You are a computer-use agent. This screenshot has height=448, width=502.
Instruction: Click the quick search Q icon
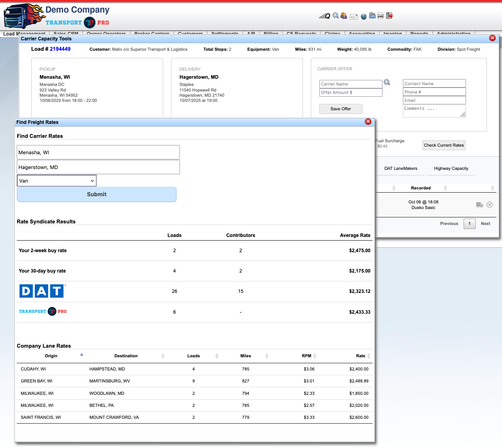pyautogui.click(x=325, y=16)
